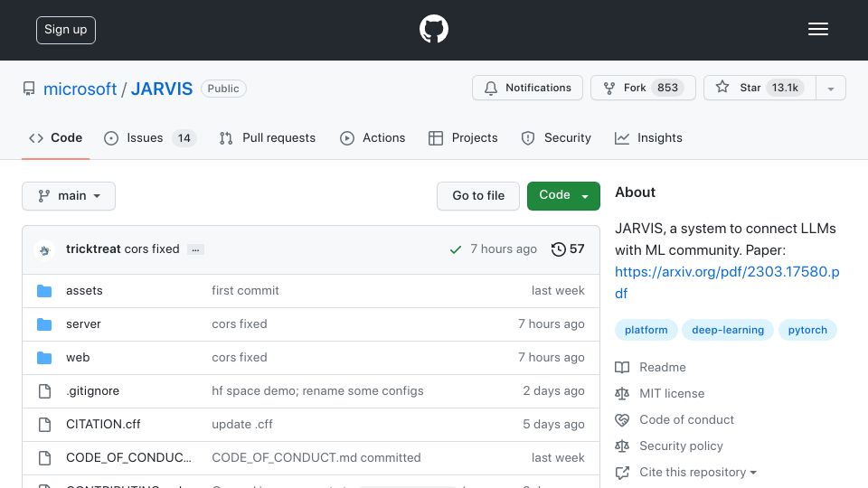Screen dimensions: 868x488
Task: Click the CODE_OF_CONDUCT file icon
Action: coord(44,458)
